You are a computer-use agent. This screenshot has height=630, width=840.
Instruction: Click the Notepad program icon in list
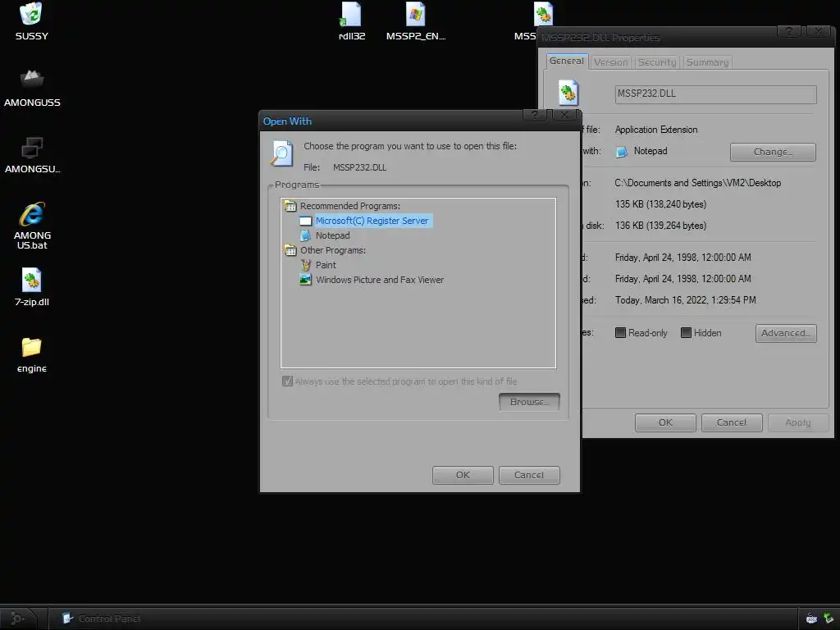(305, 235)
